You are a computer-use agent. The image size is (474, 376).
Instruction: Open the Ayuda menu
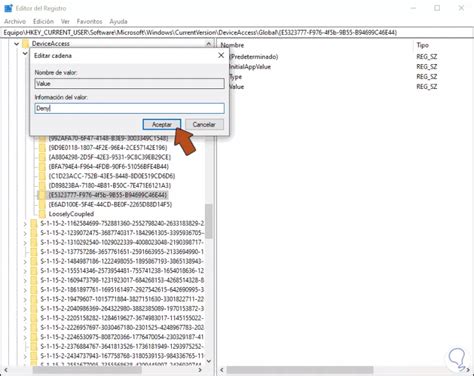pos(118,21)
